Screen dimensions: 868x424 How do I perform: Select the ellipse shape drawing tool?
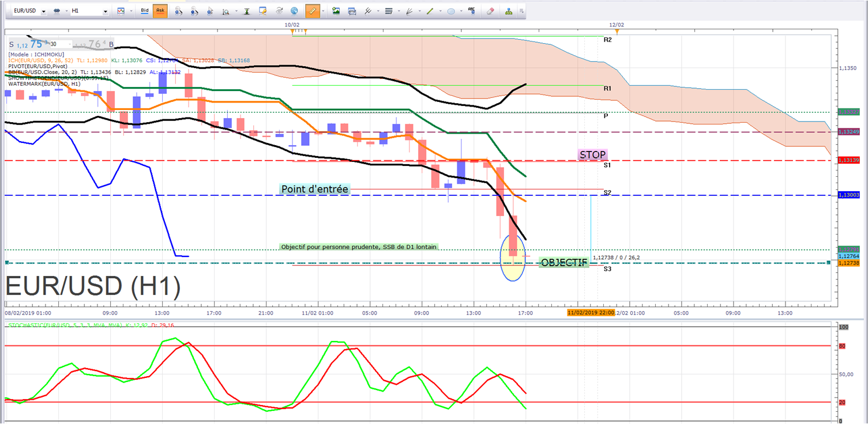click(451, 11)
